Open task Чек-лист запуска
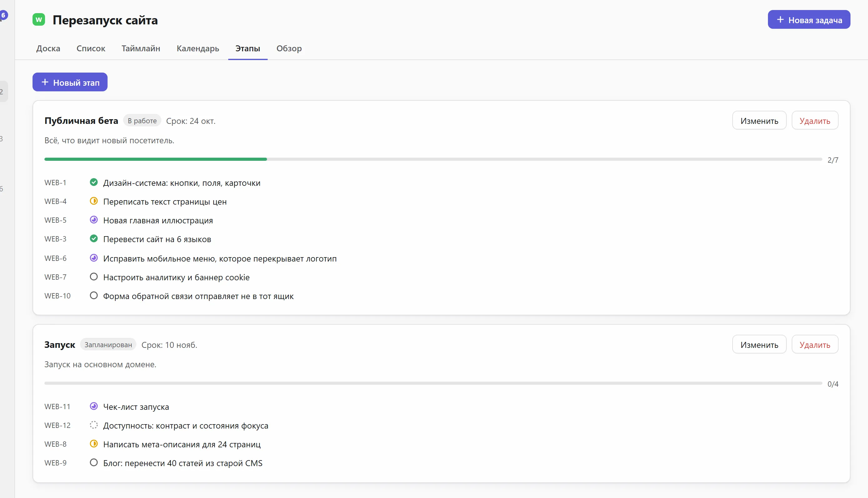The image size is (868, 498). [x=136, y=407]
